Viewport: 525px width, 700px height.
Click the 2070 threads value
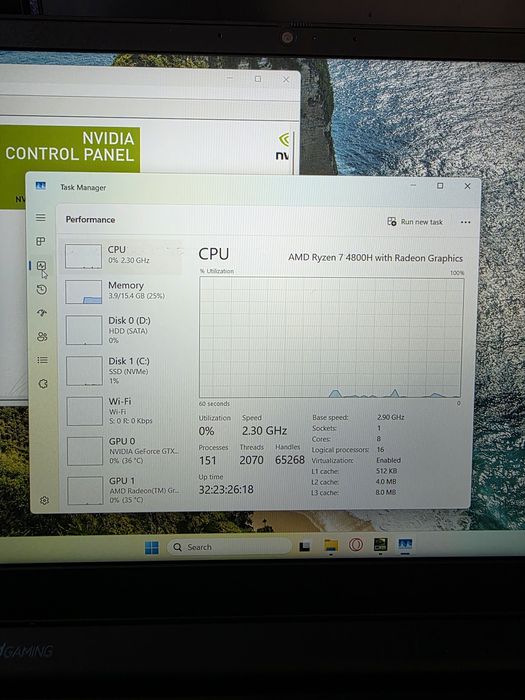coord(251,460)
